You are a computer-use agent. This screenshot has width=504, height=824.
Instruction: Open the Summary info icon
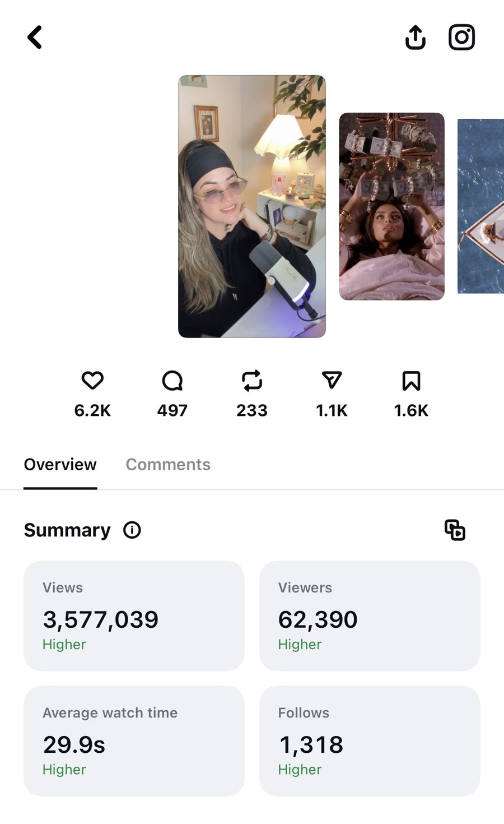point(132,530)
